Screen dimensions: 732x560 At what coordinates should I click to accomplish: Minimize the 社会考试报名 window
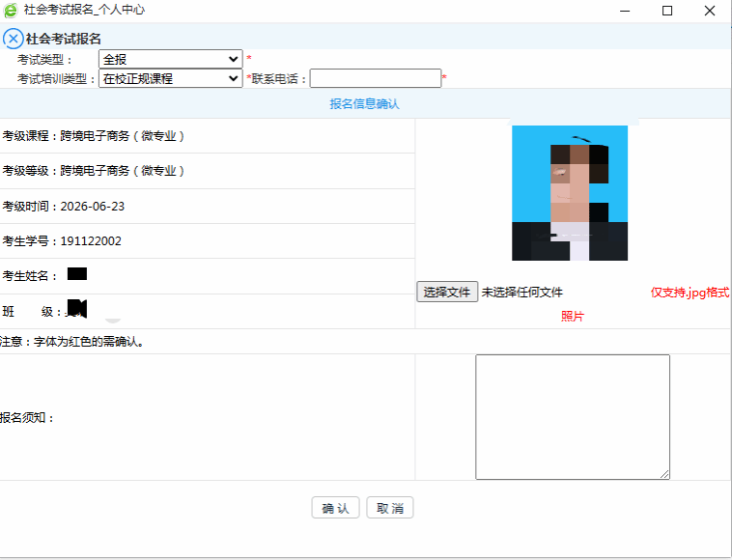click(x=623, y=11)
